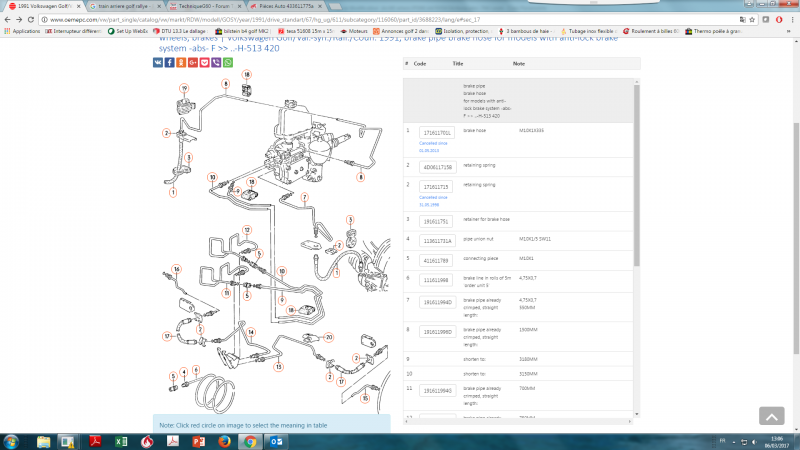Image resolution: width=800 pixels, height=450 pixels.
Task: Open 'DTU 13.3 Le dallage' bookmark
Action: tap(180, 31)
